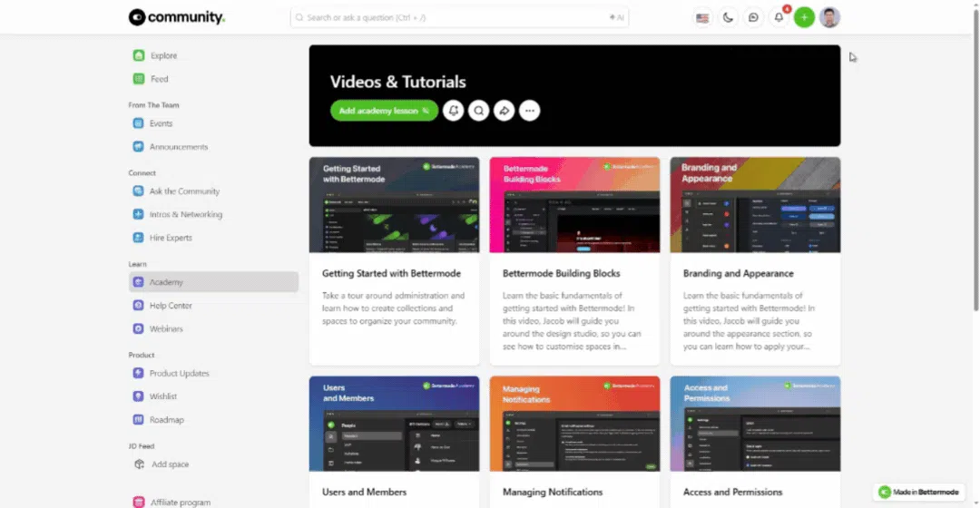The width and height of the screenshot is (980, 508).
Task: Click search icon in Videos & Tutorials banner
Action: click(x=479, y=111)
